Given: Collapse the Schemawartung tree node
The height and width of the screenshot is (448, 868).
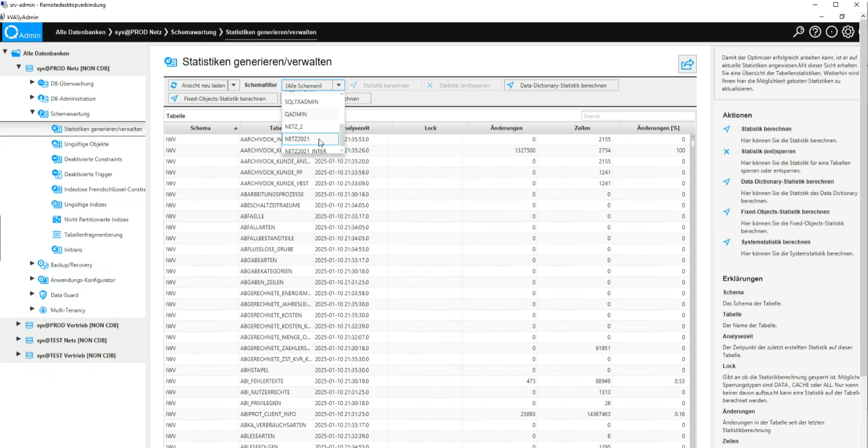Looking at the screenshot, I should 32,113.
